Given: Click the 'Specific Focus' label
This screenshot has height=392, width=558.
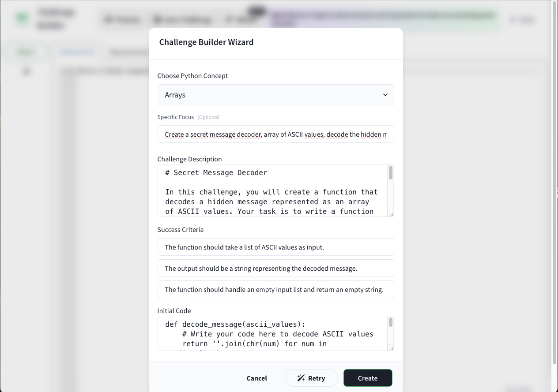Looking at the screenshot, I should click(x=176, y=117).
